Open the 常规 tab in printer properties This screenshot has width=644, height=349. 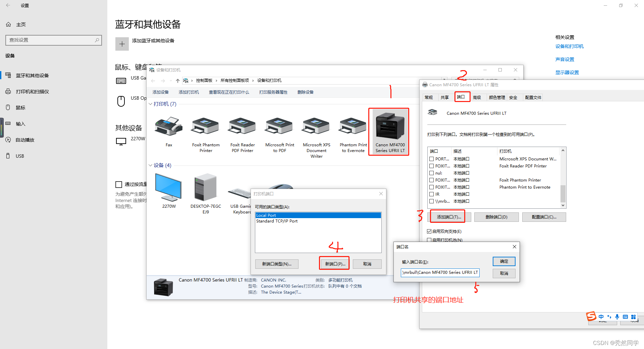(x=429, y=98)
